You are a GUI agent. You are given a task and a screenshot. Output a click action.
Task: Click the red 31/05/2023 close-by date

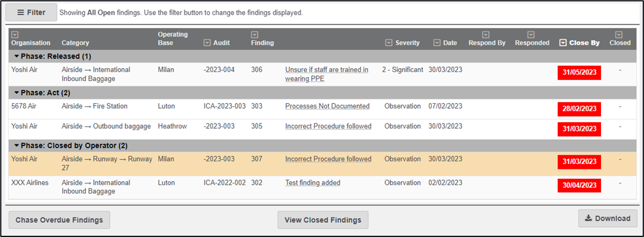coord(579,72)
